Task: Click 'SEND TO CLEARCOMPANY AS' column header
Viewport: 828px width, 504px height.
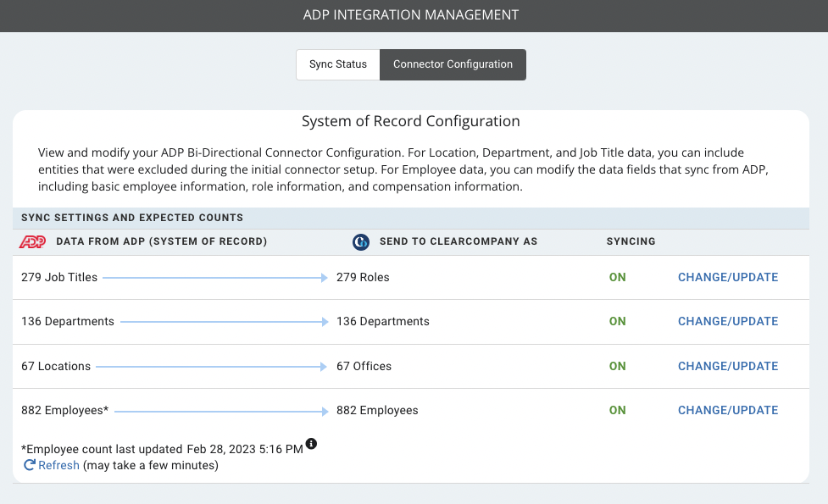Action: [458, 241]
